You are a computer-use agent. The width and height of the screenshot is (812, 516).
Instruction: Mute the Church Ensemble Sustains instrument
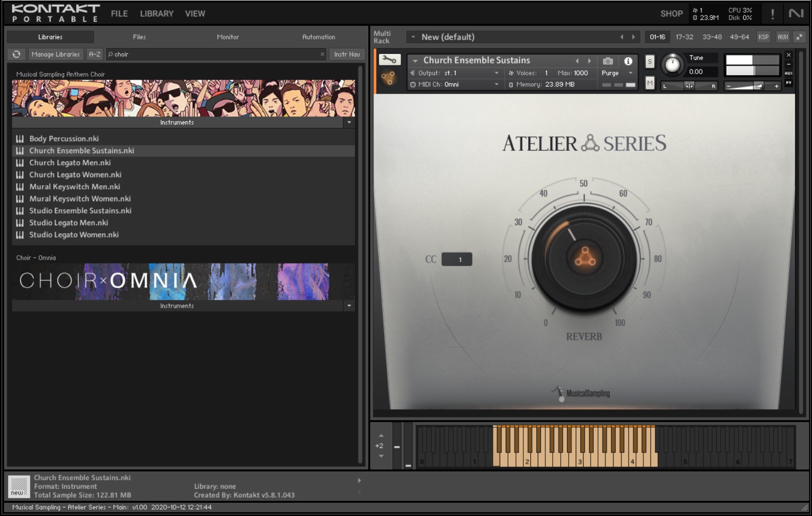pyautogui.click(x=649, y=83)
